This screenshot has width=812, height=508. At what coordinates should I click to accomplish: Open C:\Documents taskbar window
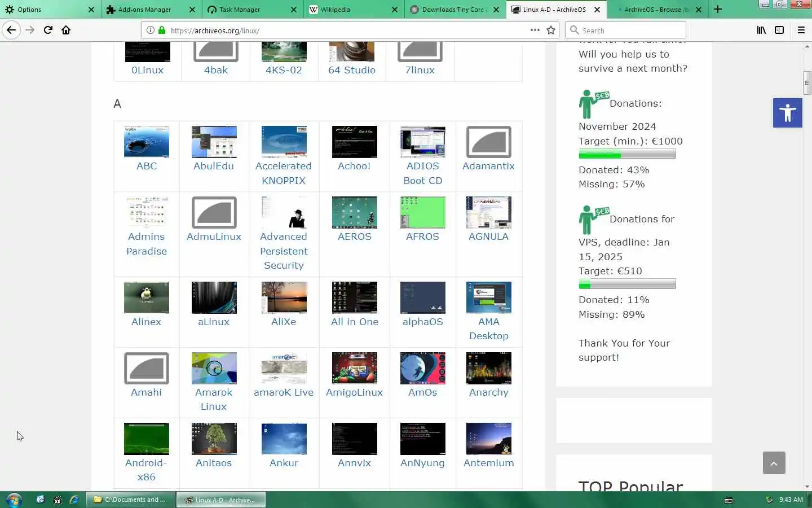[x=130, y=500]
